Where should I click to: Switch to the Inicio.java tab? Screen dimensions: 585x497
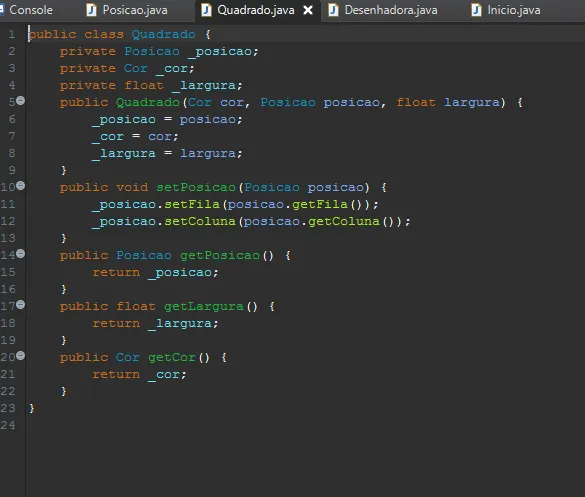click(x=506, y=10)
